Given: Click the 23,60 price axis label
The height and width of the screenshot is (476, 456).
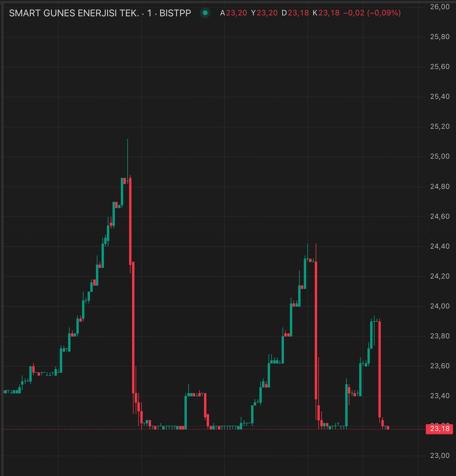Looking at the screenshot, I should pos(440,366).
